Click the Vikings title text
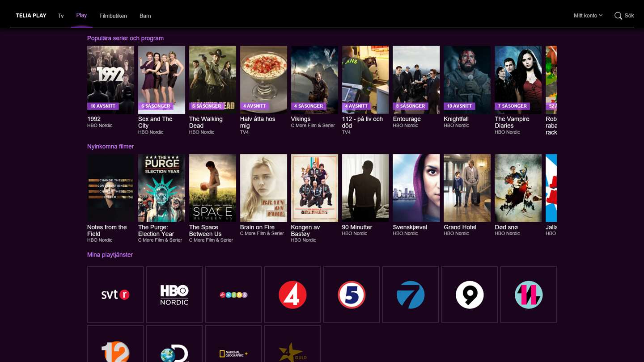 301,119
